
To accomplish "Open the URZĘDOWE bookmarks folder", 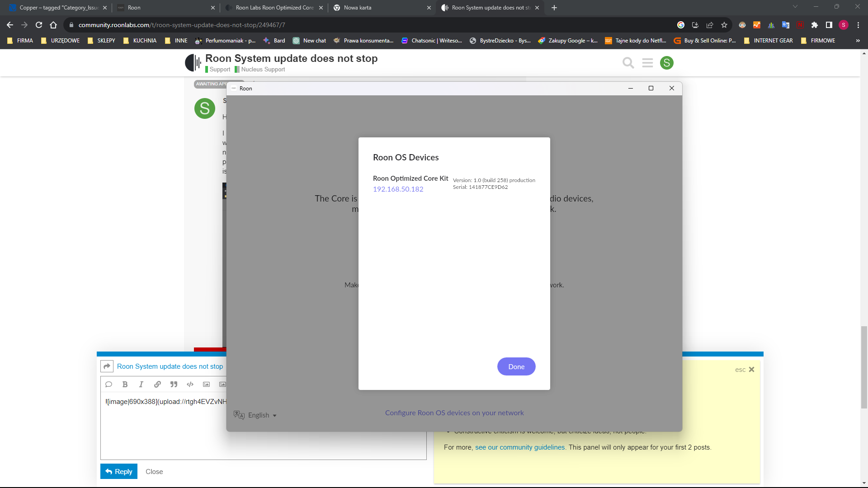I will click(x=60, y=41).
